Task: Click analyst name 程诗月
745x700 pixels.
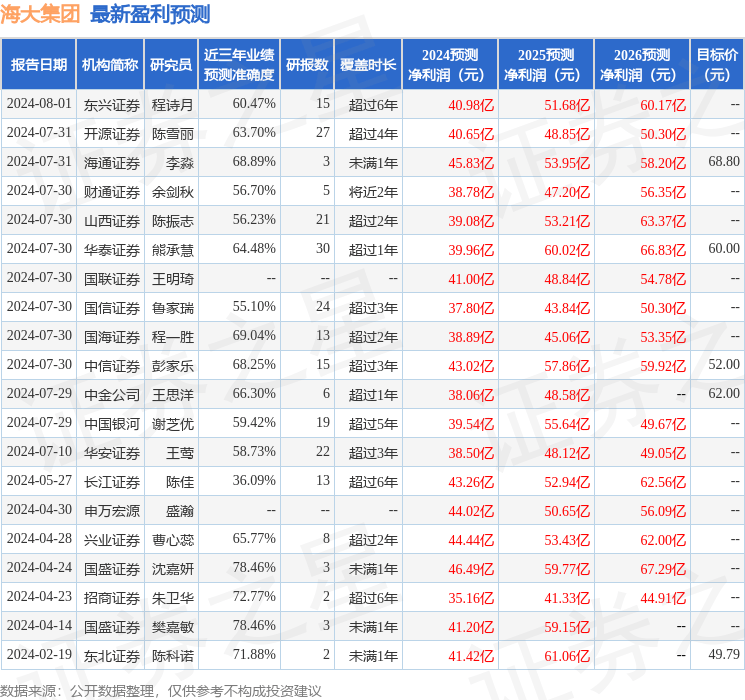Action: coord(173,105)
